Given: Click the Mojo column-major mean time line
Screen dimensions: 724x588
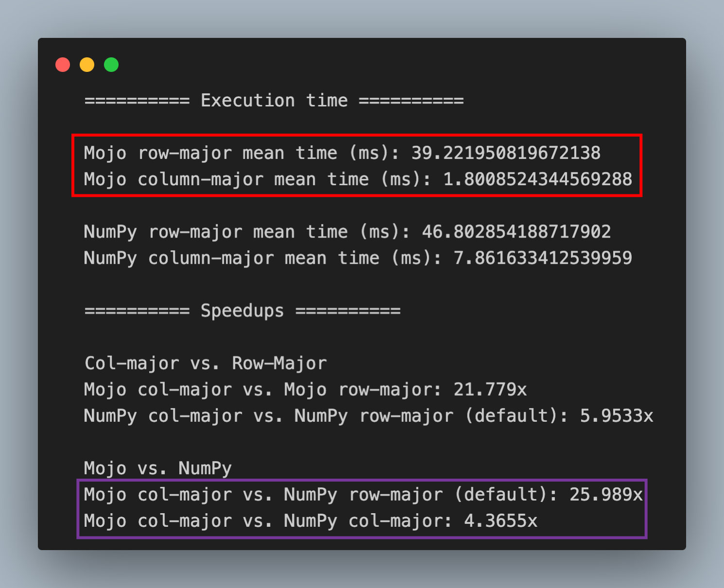Looking at the screenshot, I should pos(358,179).
